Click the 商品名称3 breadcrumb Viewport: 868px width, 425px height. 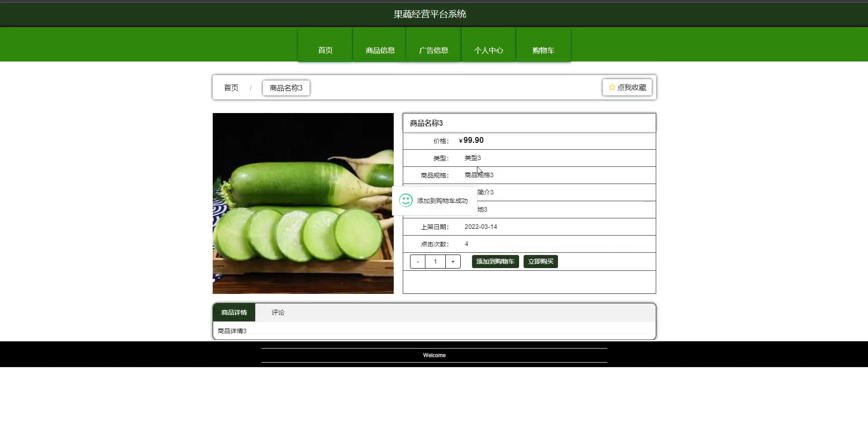click(286, 88)
